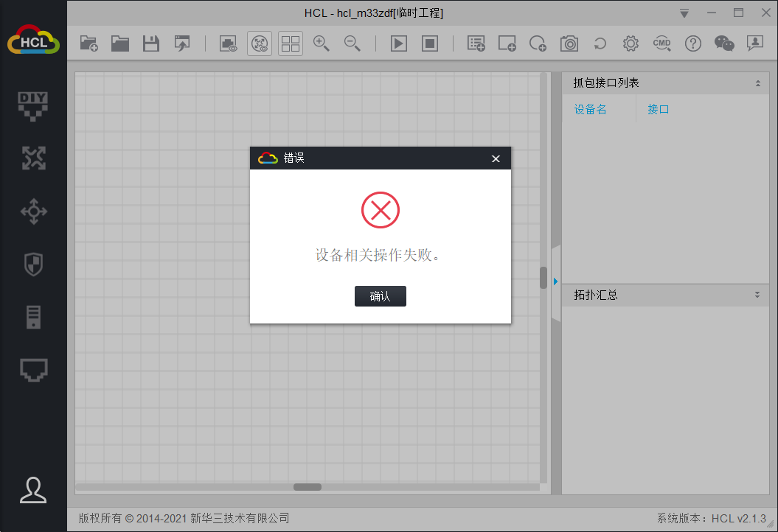Close the 错误 dialog with the X
778x532 pixels.
click(x=496, y=158)
